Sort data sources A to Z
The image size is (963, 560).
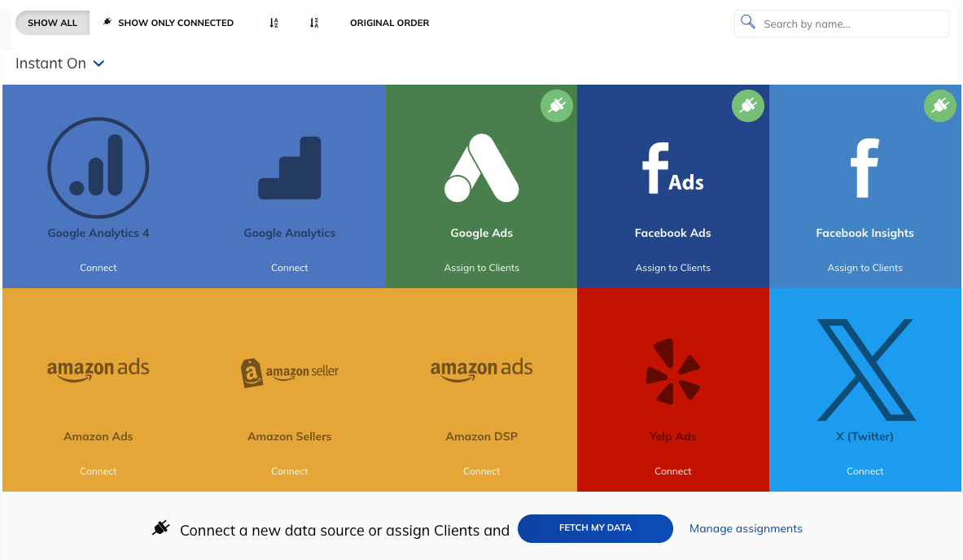(x=274, y=23)
